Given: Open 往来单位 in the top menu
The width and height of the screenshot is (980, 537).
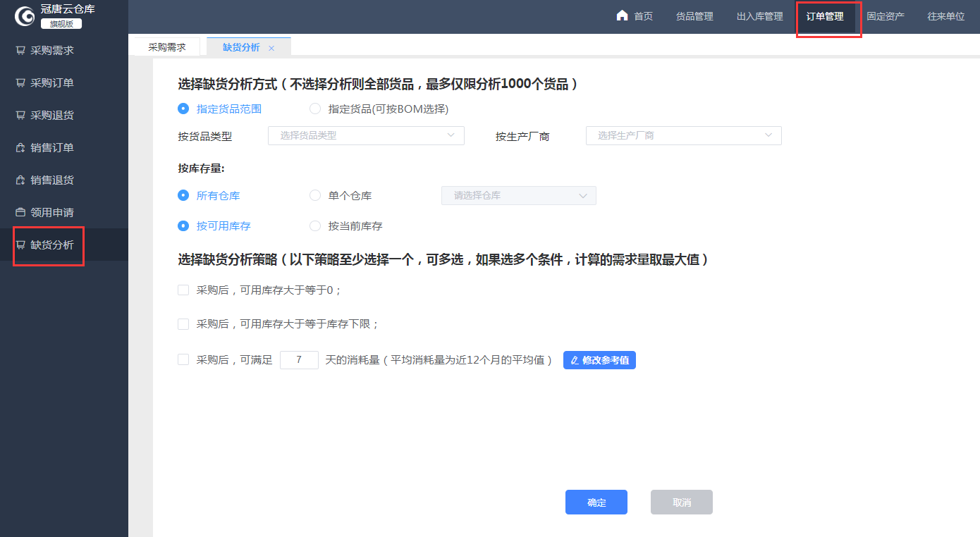Looking at the screenshot, I should click(x=946, y=16).
